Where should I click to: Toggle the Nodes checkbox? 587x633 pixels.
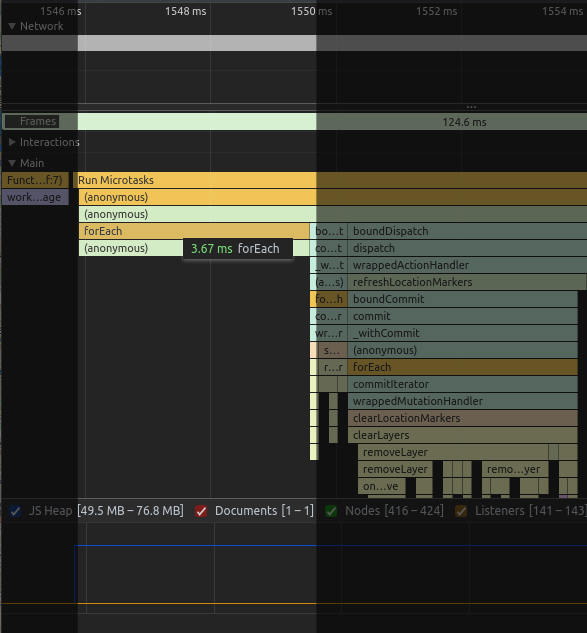click(x=331, y=511)
